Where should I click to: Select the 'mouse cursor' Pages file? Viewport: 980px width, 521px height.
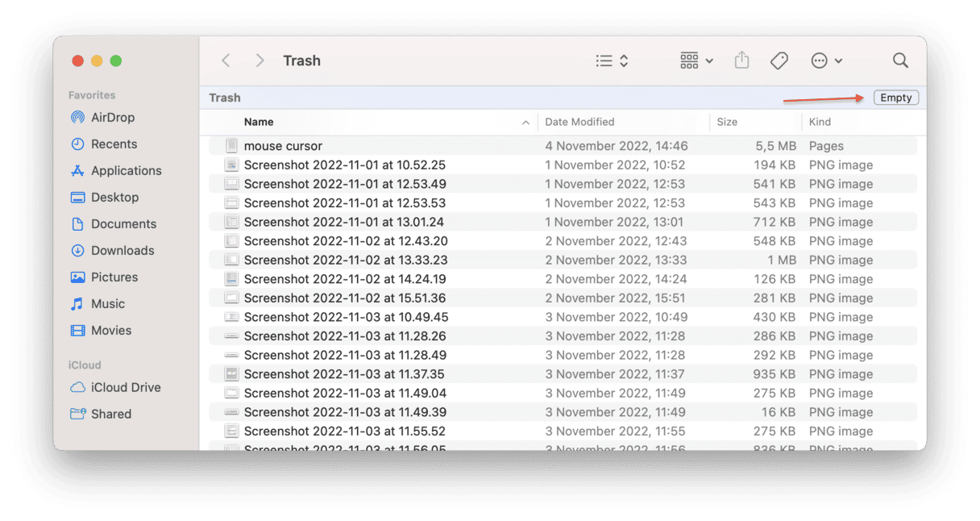(283, 146)
